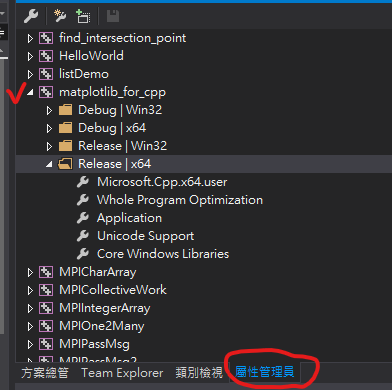Click wrench icon beside Unicode Support
This screenshot has width=392, height=390.
tap(83, 236)
